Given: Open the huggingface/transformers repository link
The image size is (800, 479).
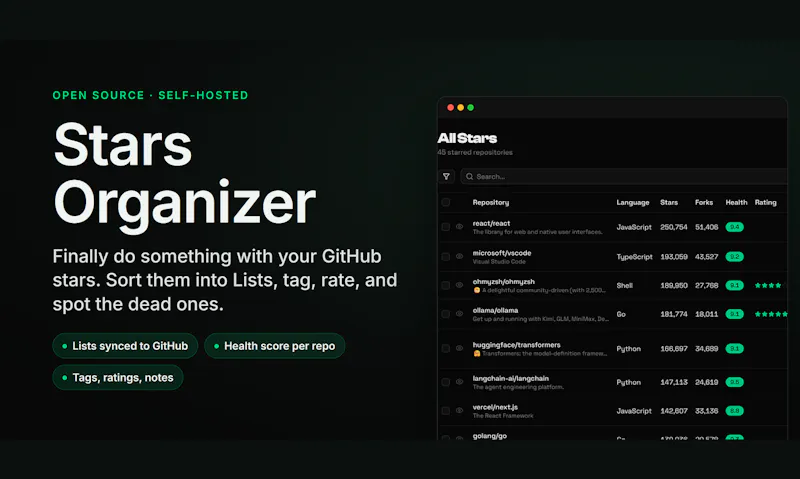Looking at the screenshot, I should (x=516, y=345).
